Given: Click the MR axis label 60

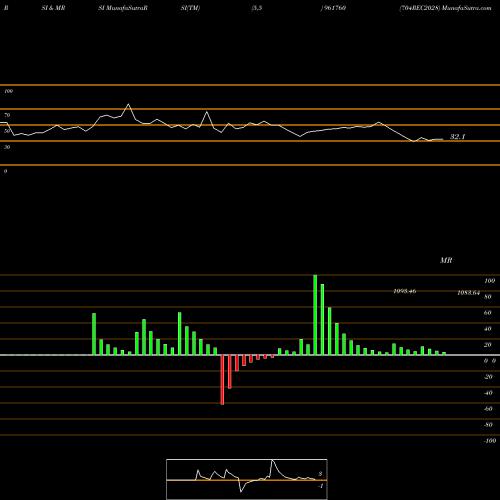Looking at the screenshot, I should coord(488,313).
